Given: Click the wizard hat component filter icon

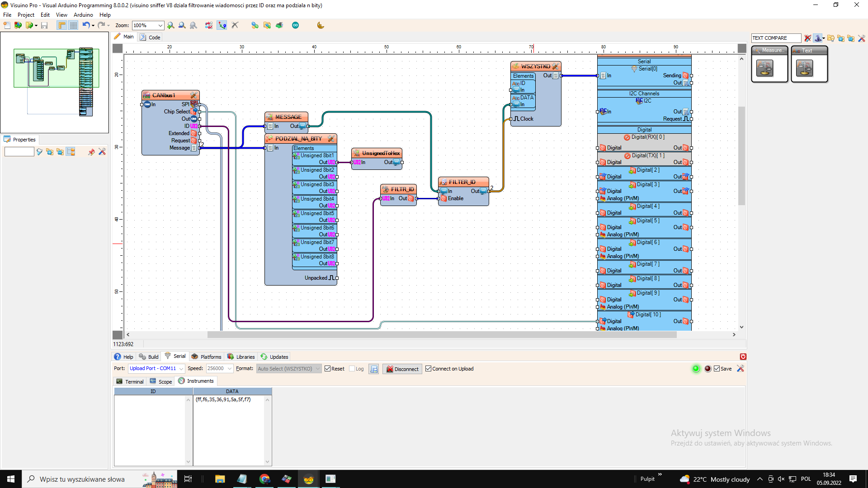Looking at the screenshot, I should (818, 38).
